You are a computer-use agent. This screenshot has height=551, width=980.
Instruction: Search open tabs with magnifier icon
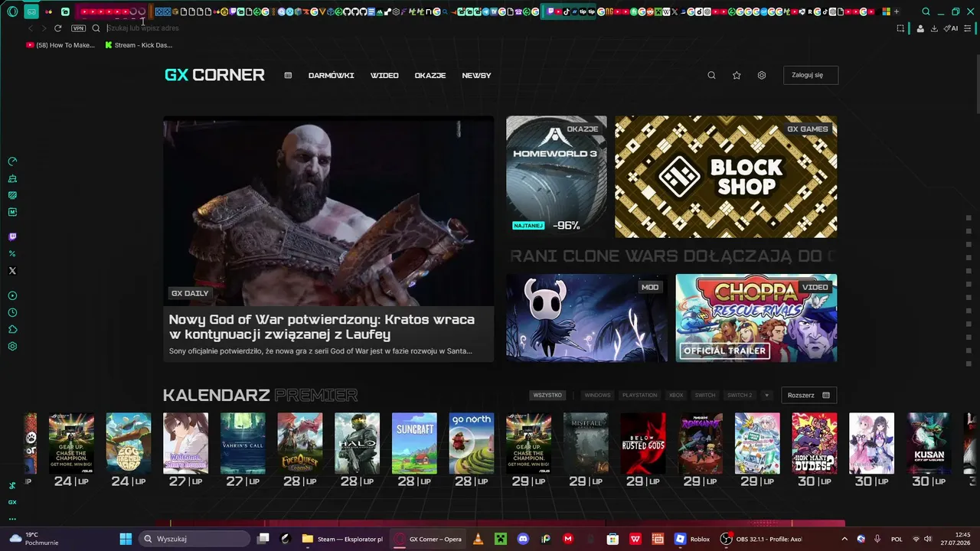(x=926, y=11)
